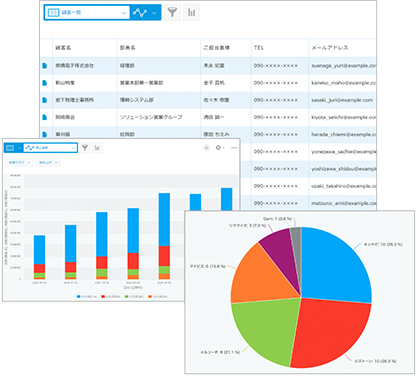Click the matsuno_ami email cell

[x=344, y=203]
